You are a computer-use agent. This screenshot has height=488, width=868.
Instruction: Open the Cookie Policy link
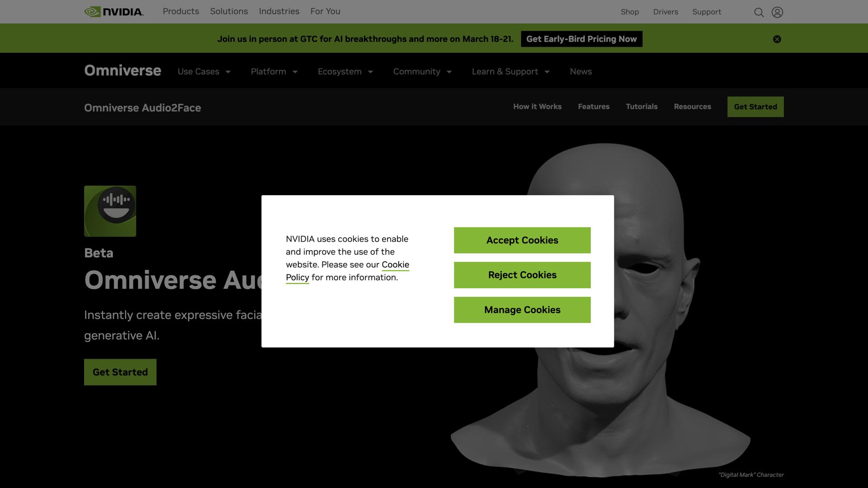pos(395,265)
